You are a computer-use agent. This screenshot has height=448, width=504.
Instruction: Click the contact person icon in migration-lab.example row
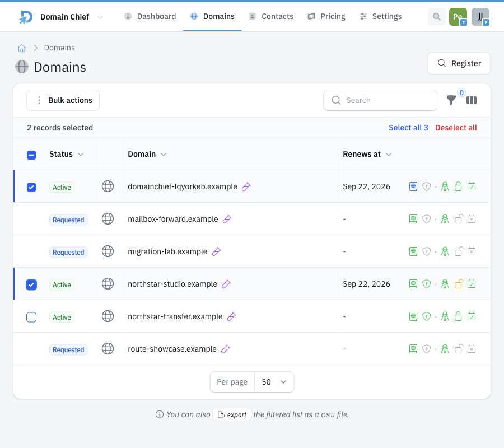[x=445, y=251]
